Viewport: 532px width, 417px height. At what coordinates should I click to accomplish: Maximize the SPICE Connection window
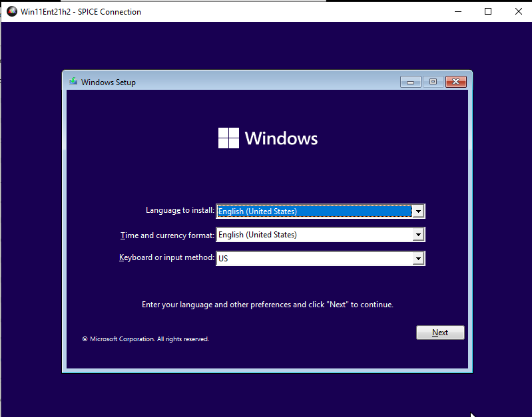(488, 11)
